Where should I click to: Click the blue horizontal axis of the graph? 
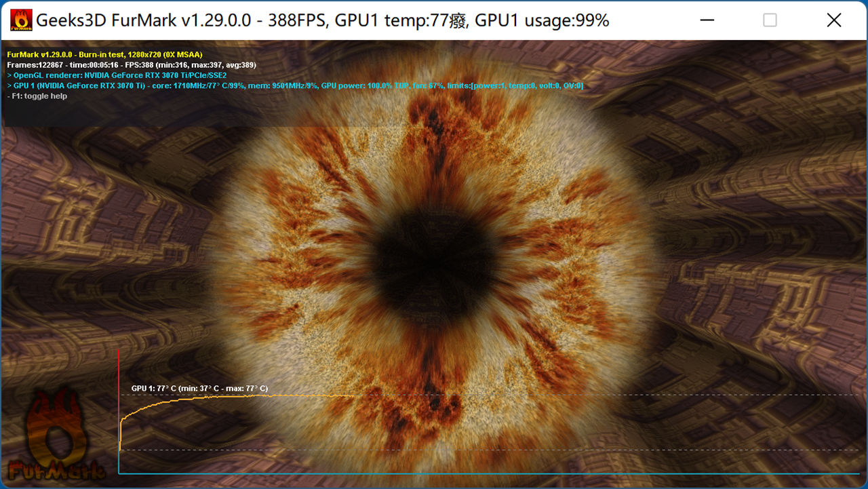[x=488, y=473]
